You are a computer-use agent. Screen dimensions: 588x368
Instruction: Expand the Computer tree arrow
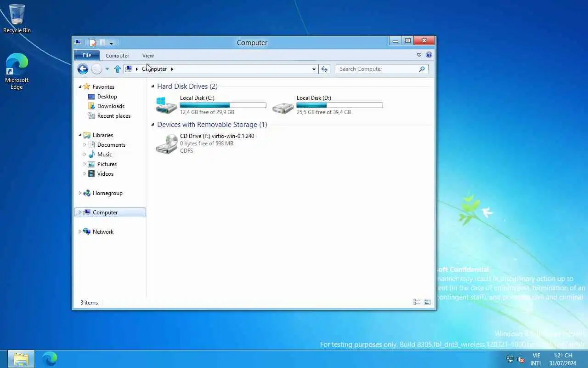[80, 213]
